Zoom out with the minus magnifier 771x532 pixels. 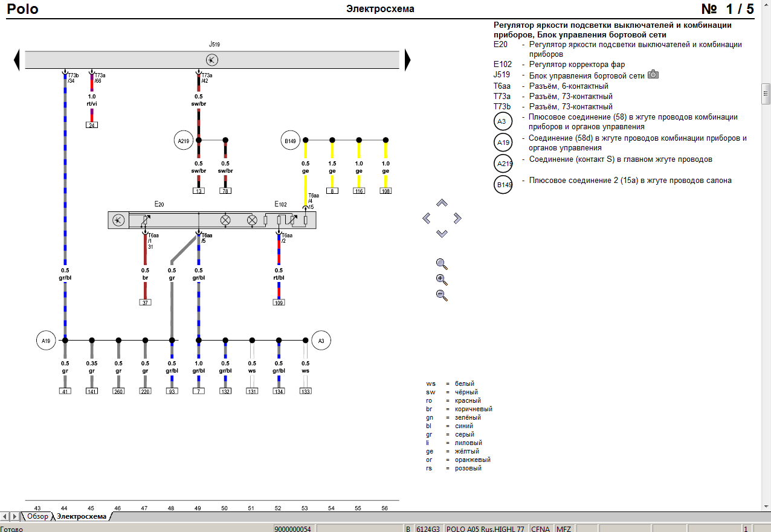[x=442, y=295]
